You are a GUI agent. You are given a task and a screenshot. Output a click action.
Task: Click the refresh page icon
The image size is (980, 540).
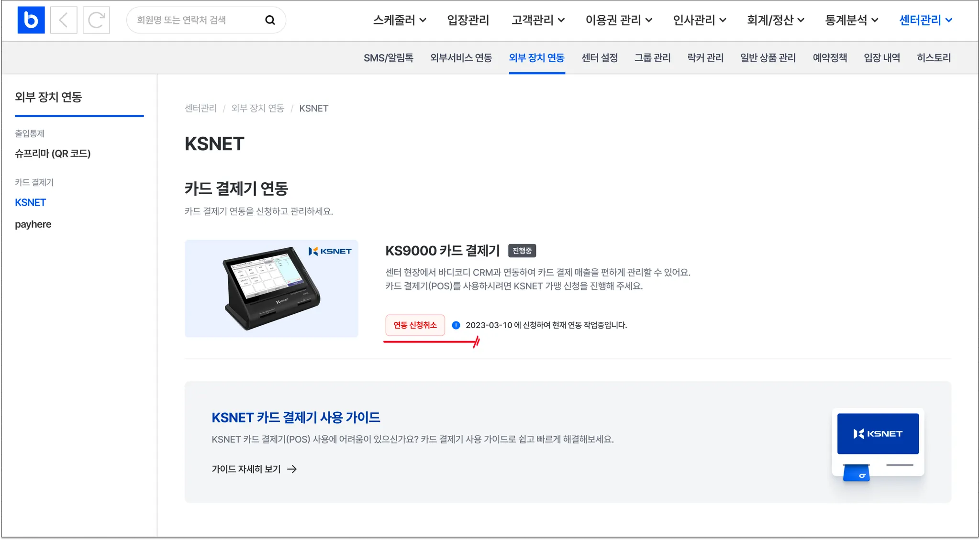[96, 20]
